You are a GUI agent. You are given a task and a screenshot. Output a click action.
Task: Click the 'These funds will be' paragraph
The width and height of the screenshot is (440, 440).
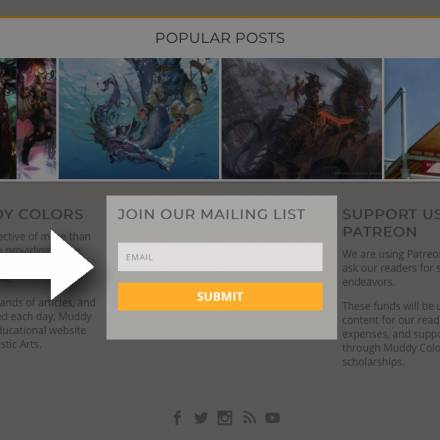(x=391, y=334)
